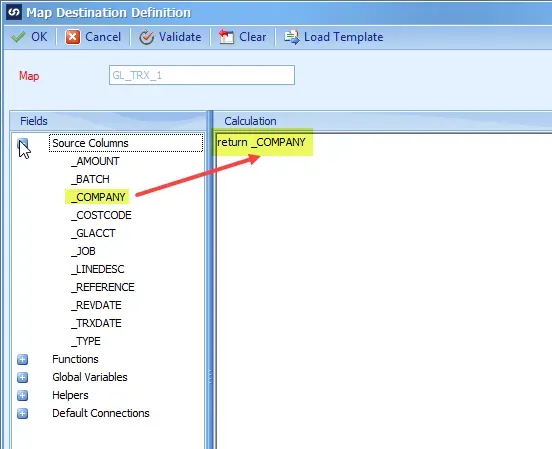Select the _COMPANY source column

tap(98, 197)
